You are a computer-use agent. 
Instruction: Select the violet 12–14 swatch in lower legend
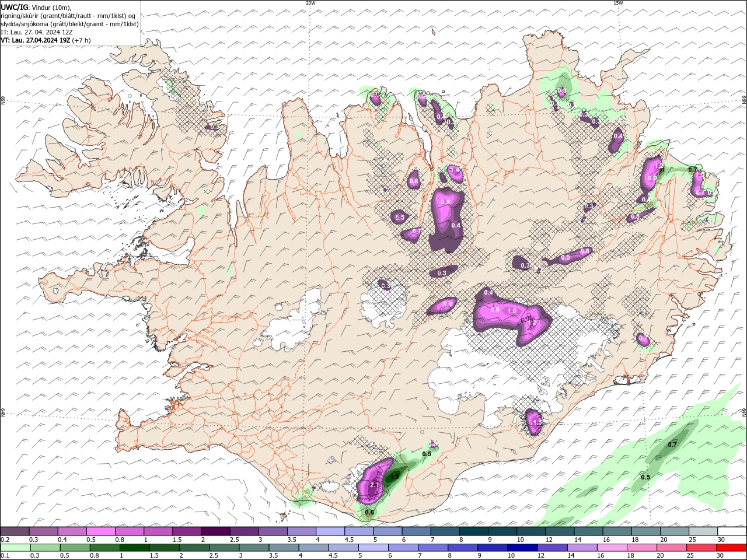(551, 548)
